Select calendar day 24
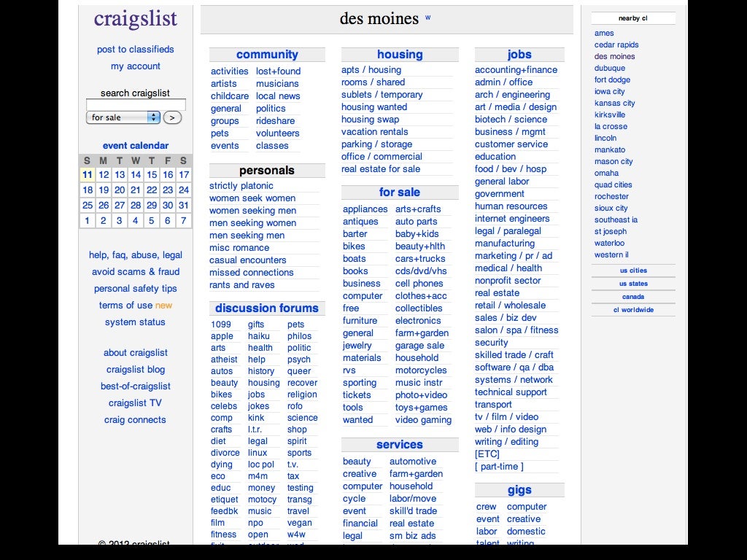 [184, 190]
